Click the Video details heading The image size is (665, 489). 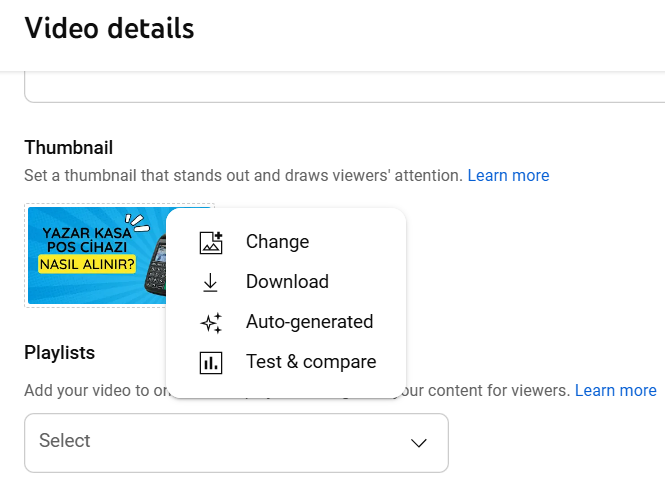coord(109,28)
